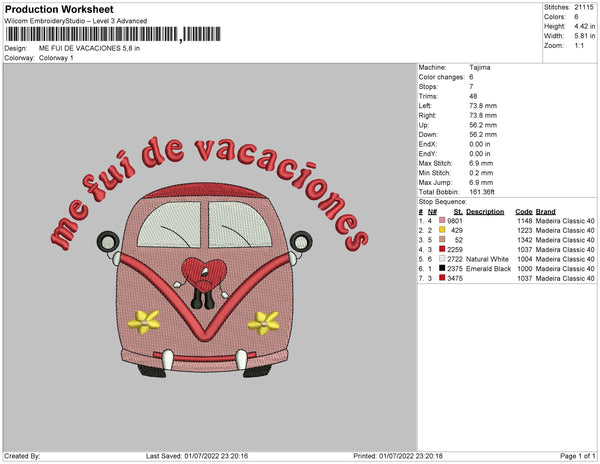600x464 pixels.
Task: Select the yellow color swatch in stop 2
Action: click(x=441, y=230)
